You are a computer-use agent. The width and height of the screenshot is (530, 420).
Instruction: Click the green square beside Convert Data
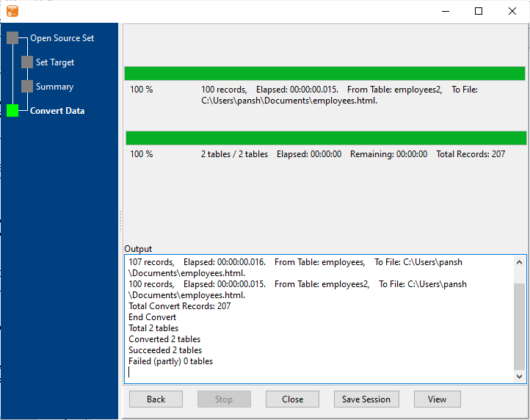tap(12, 111)
